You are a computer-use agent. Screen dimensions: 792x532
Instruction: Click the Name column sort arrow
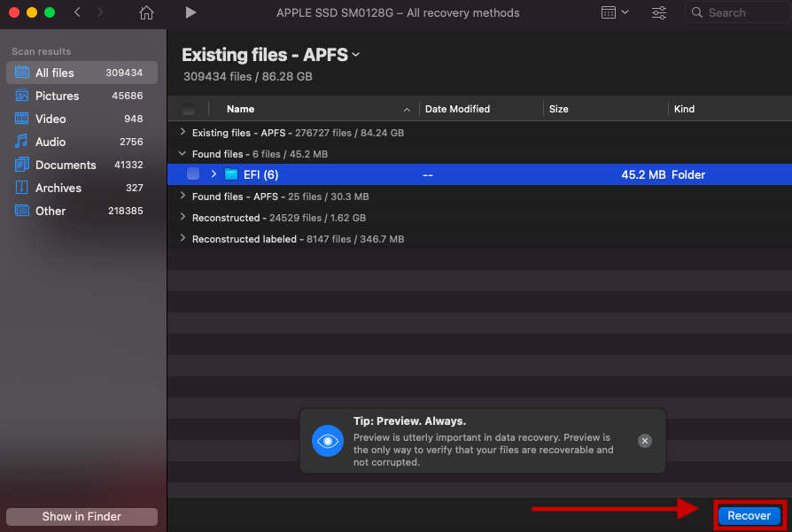(407, 110)
